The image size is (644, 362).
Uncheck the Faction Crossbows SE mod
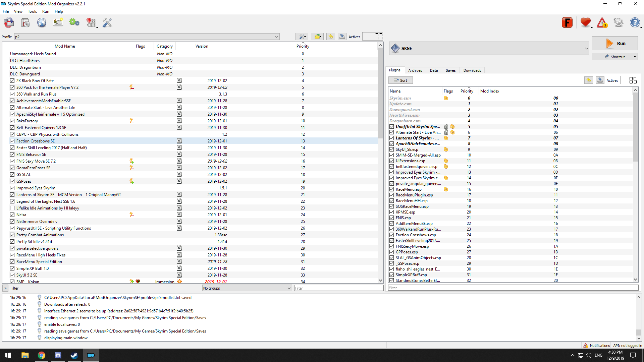[12, 141]
